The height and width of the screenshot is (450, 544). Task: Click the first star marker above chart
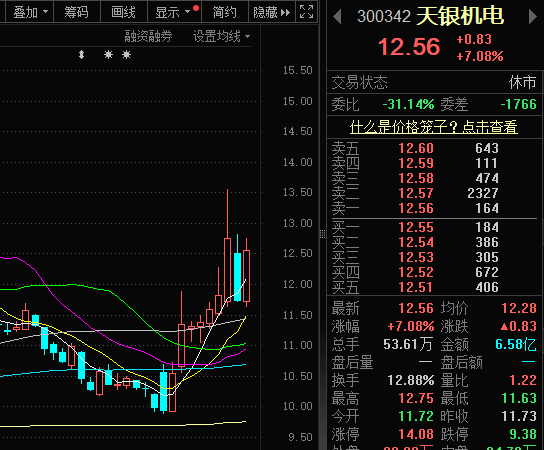pos(109,54)
